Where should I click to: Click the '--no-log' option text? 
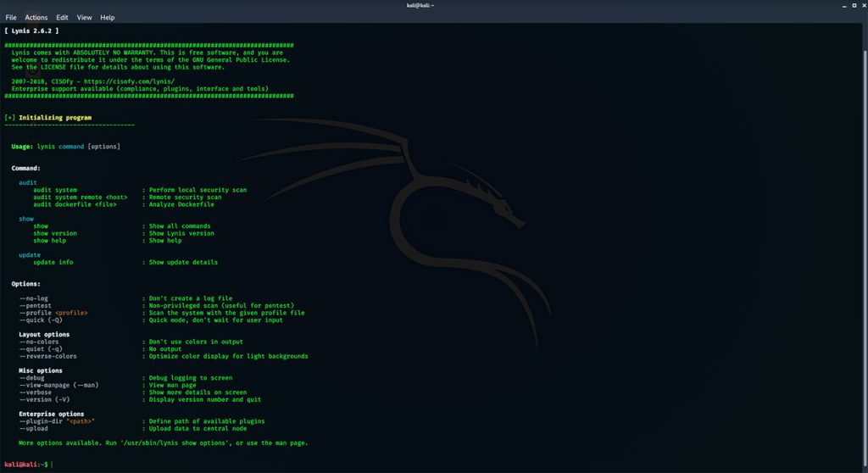pyautogui.click(x=34, y=298)
